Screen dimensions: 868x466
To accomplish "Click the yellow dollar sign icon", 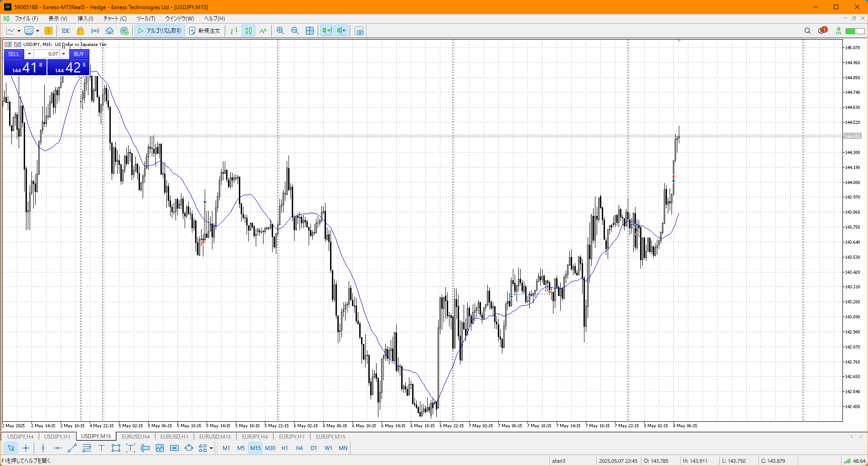I will pos(48,31).
